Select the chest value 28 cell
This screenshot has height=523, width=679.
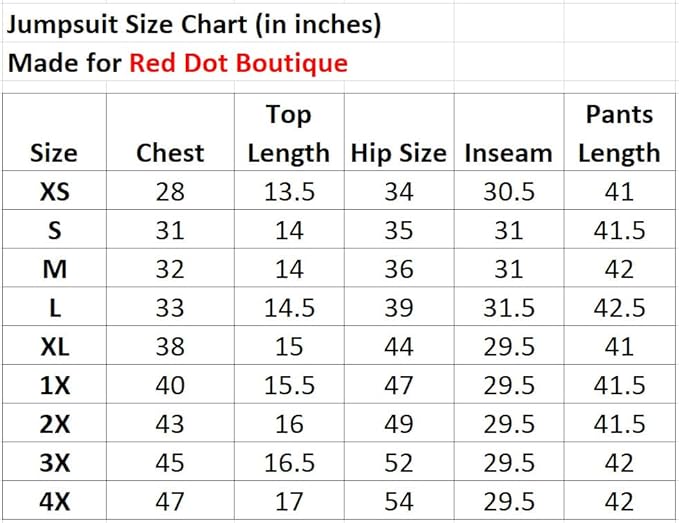[170, 192]
